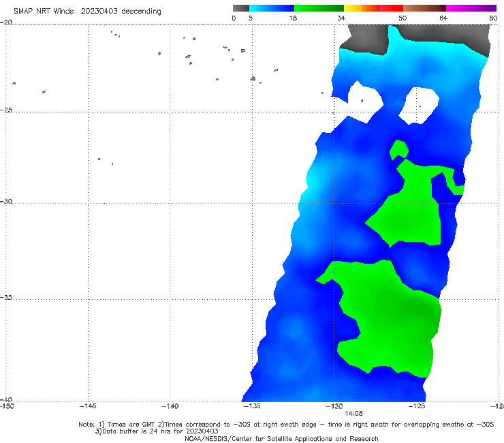Click the yellow-orange segment of the color bar
Screen dimensions: 504x443
click(362, 8)
